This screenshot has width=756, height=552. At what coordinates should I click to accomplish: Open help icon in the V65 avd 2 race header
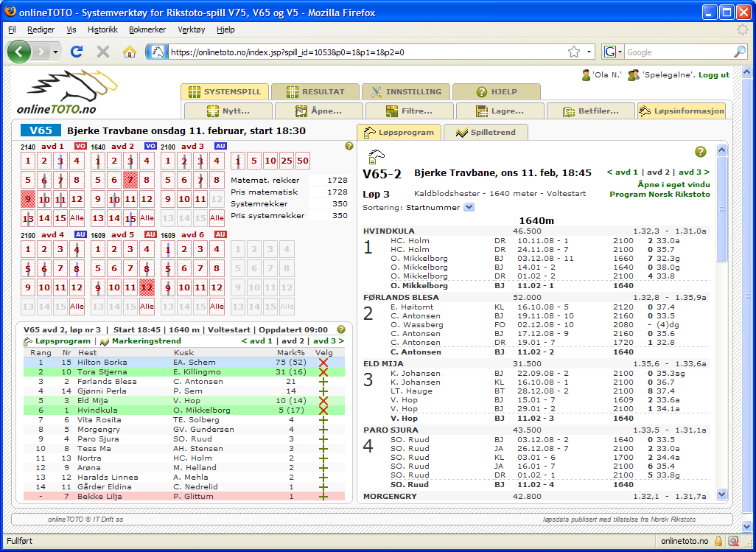click(341, 329)
